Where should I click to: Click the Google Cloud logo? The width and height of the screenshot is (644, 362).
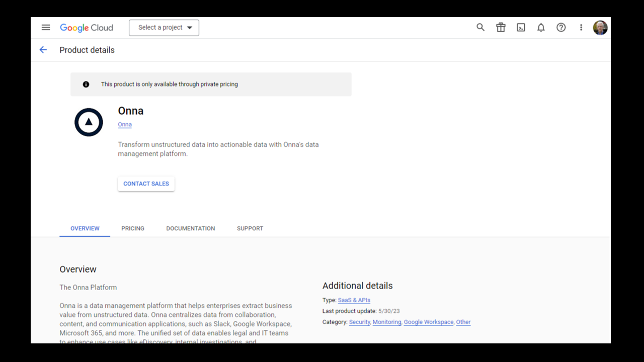tap(87, 28)
